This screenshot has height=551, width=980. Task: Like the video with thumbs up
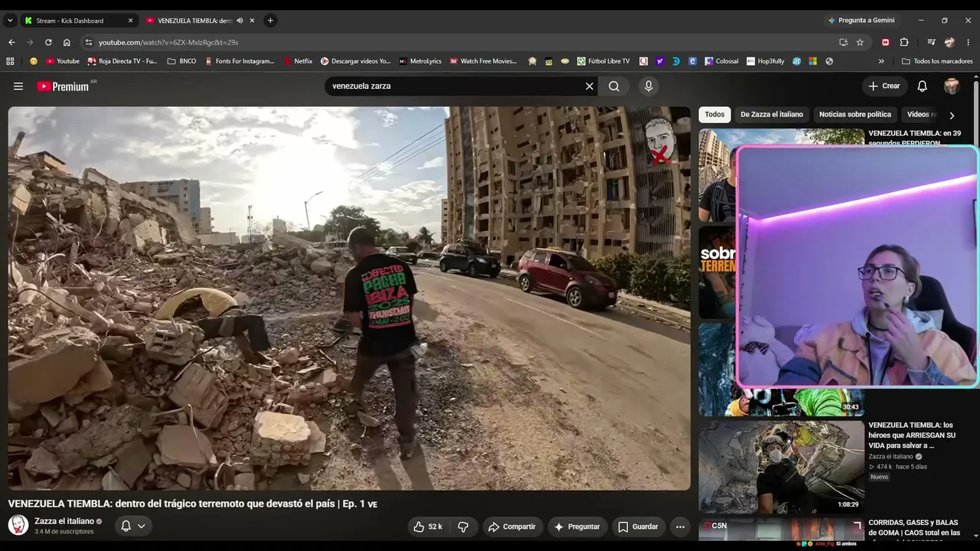pos(427,527)
